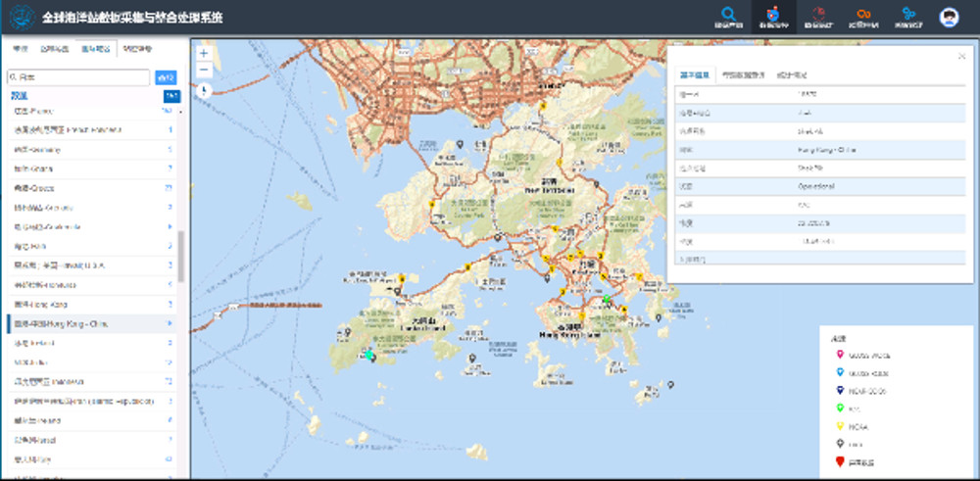Select the first tab in the left sidebar
This screenshot has width=980, height=481.
20,48
